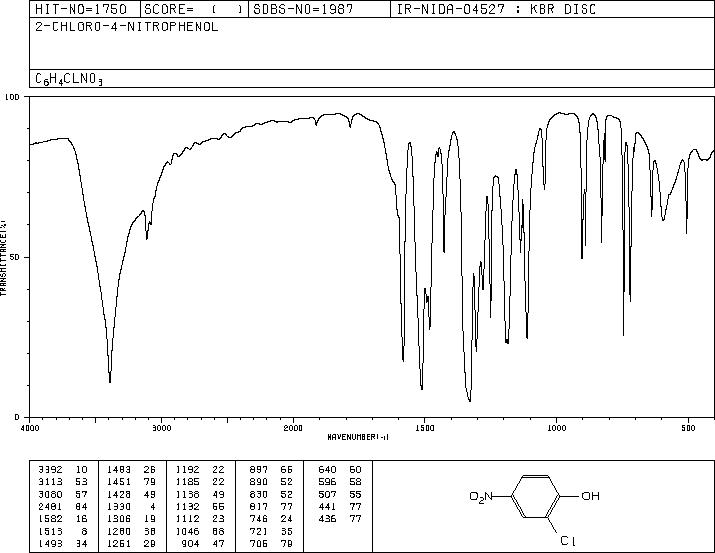Click the O2N nitro group label
715x553 pixels.
click(x=481, y=496)
